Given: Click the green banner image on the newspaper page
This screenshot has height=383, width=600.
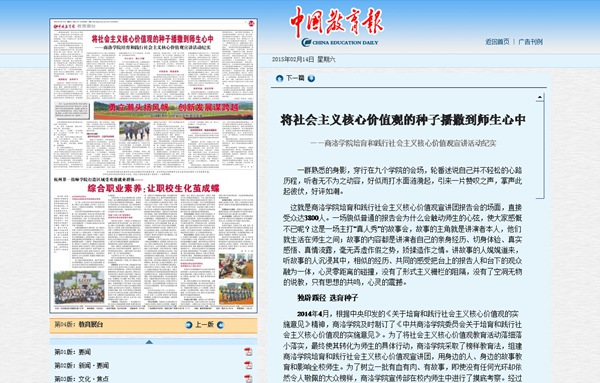Looking at the screenshot, I should pyautogui.click(x=173, y=110).
